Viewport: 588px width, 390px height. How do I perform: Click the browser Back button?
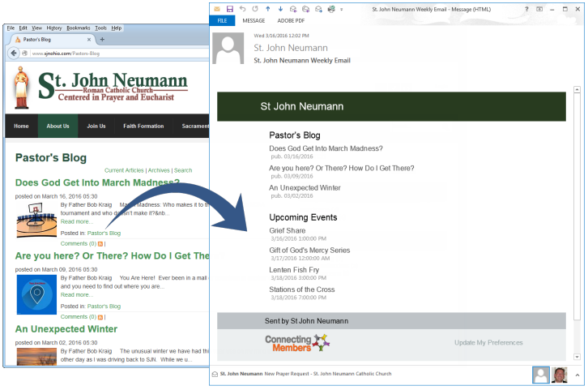click(x=14, y=53)
